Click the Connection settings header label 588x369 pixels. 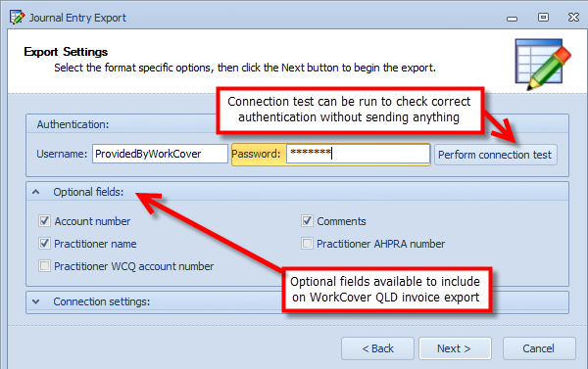pyautogui.click(x=102, y=301)
